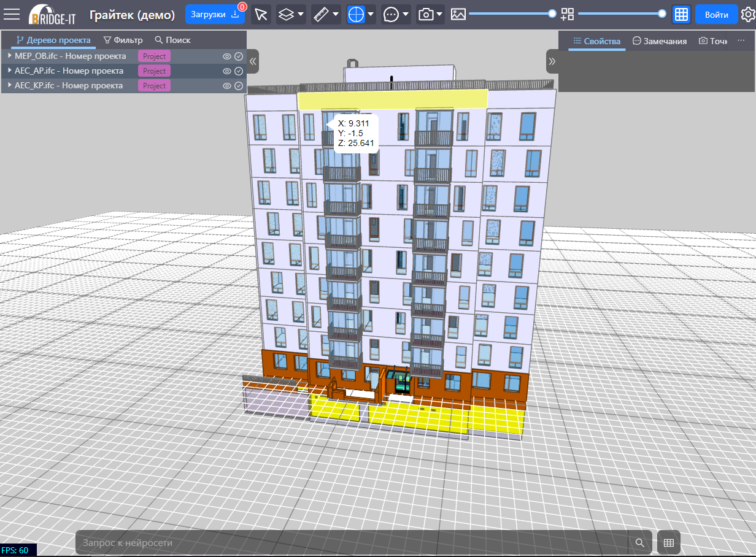This screenshot has height=557, width=756.
Task: Click the Bridge-IT logo
Action: coord(52,14)
